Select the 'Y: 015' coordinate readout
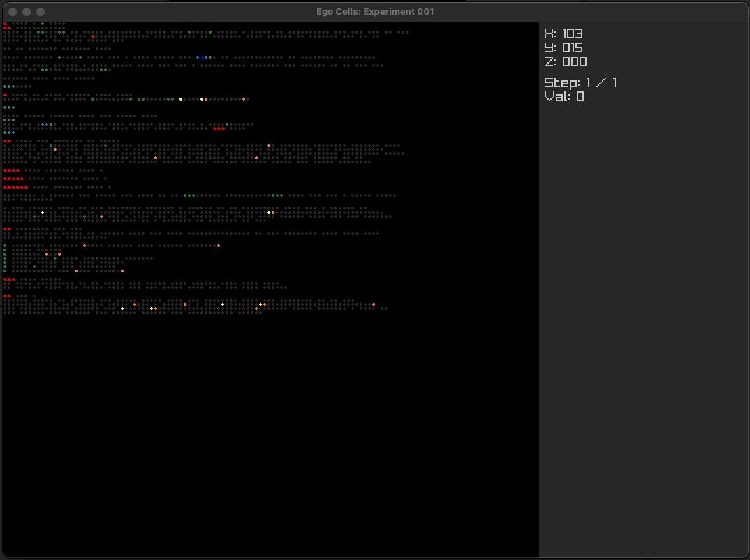This screenshot has width=750, height=560. click(564, 47)
